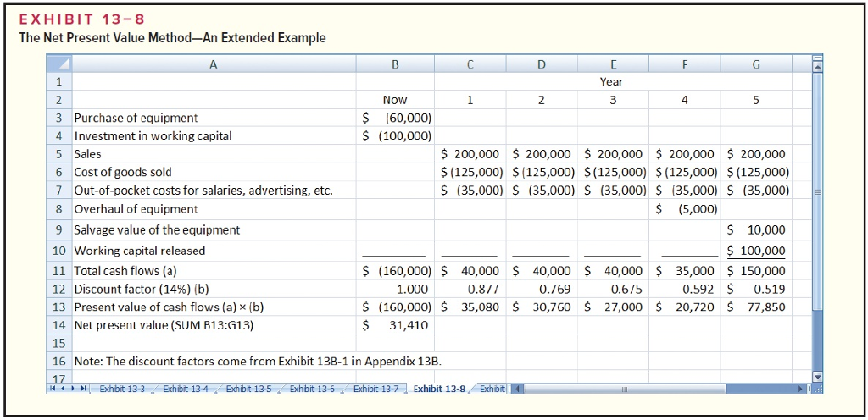The height and width of the screenshot is (420, 868).
Task: Click the Select All corner triangle
Action: tap(58, 65)
